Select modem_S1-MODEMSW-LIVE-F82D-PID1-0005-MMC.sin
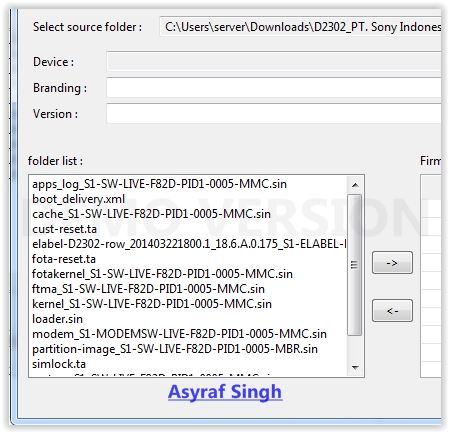 click(x=179, y=334)
